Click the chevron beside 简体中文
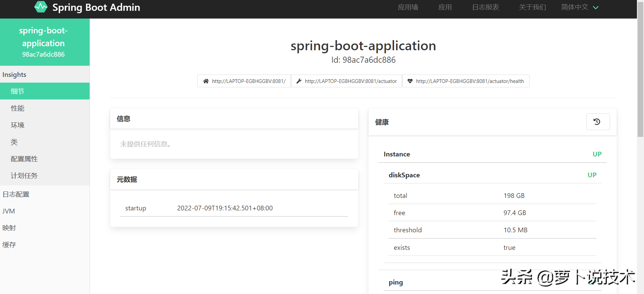This screenshot has height=294, width=644. pos(595,7)
